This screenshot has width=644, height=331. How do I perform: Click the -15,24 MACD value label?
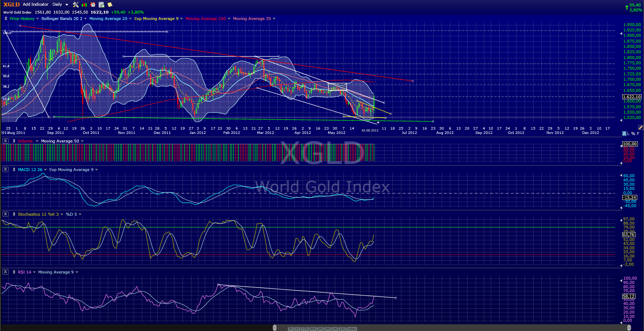[x=630, y=197]
